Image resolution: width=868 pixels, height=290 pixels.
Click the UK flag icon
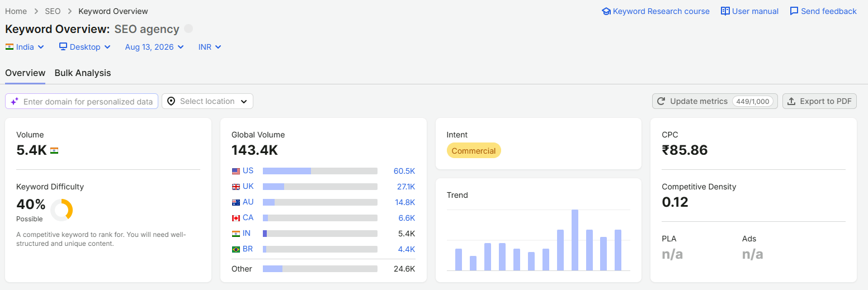[x=236, y=187]
